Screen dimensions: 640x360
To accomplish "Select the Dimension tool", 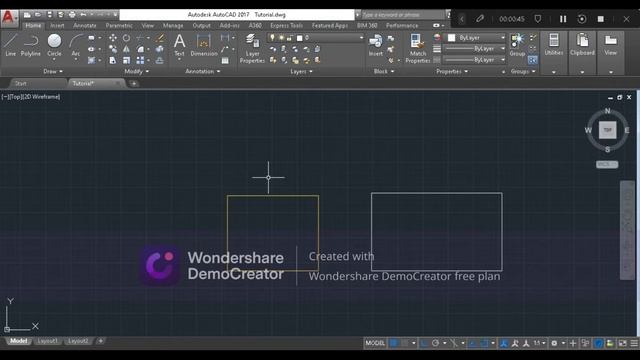I will click(204, 45).
